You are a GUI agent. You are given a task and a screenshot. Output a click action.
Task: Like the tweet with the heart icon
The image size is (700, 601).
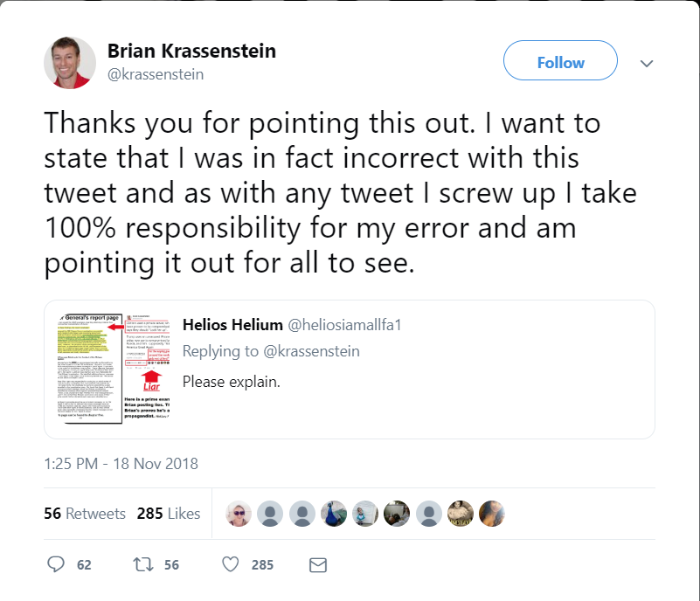pyautogui.click(x=231, y=564)
